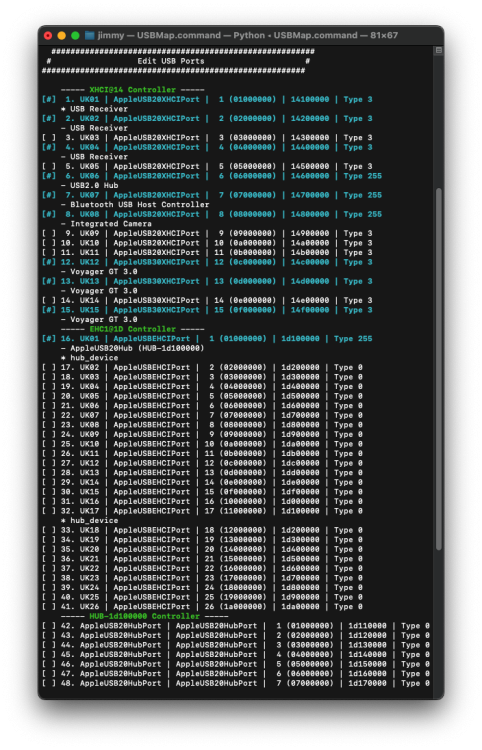
Task: Click 'Bluetooth USB Host Controller' device text
Action: pos(140,205)
